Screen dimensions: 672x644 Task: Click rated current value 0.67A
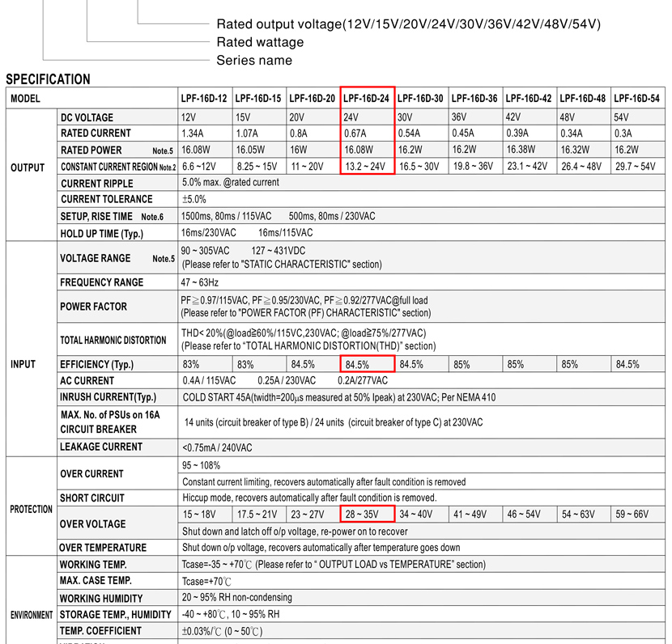click(355, 133)
